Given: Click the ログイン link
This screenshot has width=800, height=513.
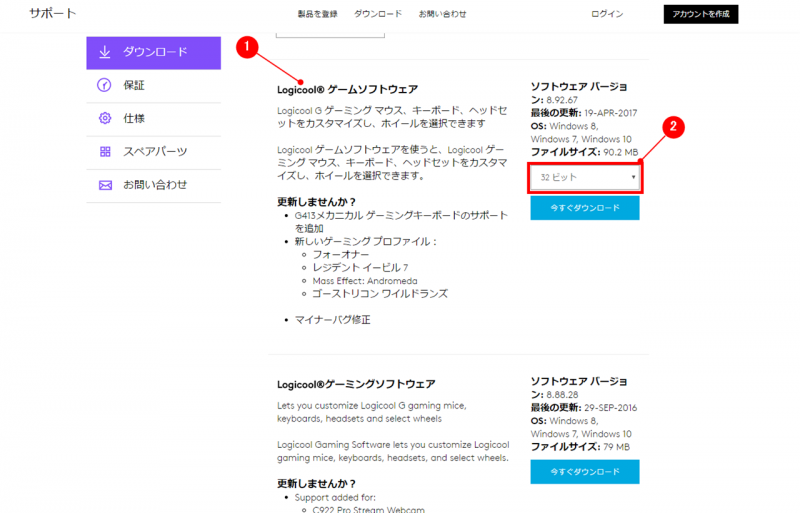Looking at the screenshot, I should point(607,14).
